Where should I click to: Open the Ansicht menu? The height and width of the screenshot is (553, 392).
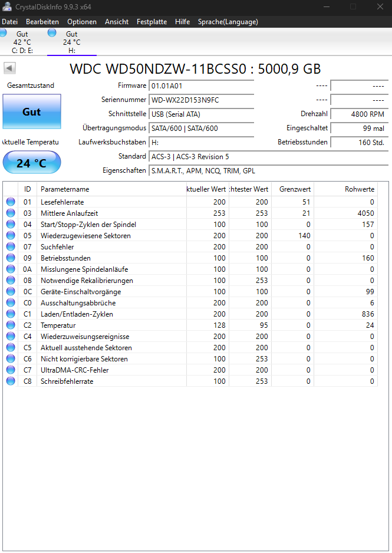pos(117,22)
